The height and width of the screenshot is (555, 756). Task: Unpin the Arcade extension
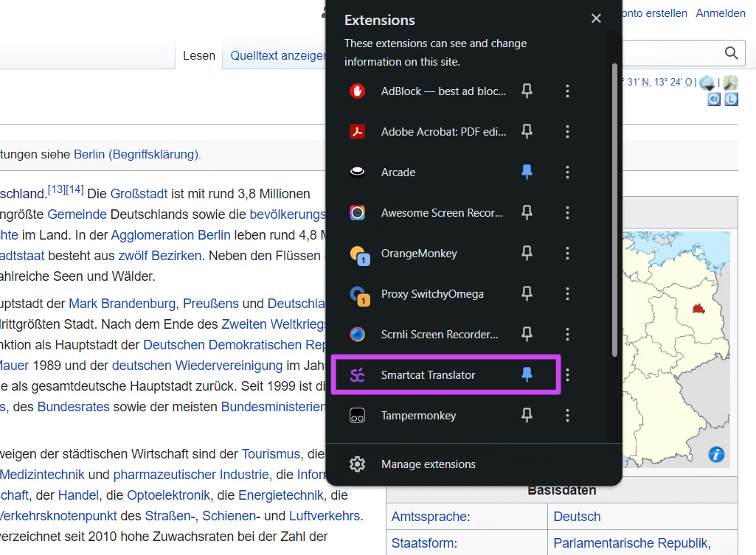coord(527,172)
